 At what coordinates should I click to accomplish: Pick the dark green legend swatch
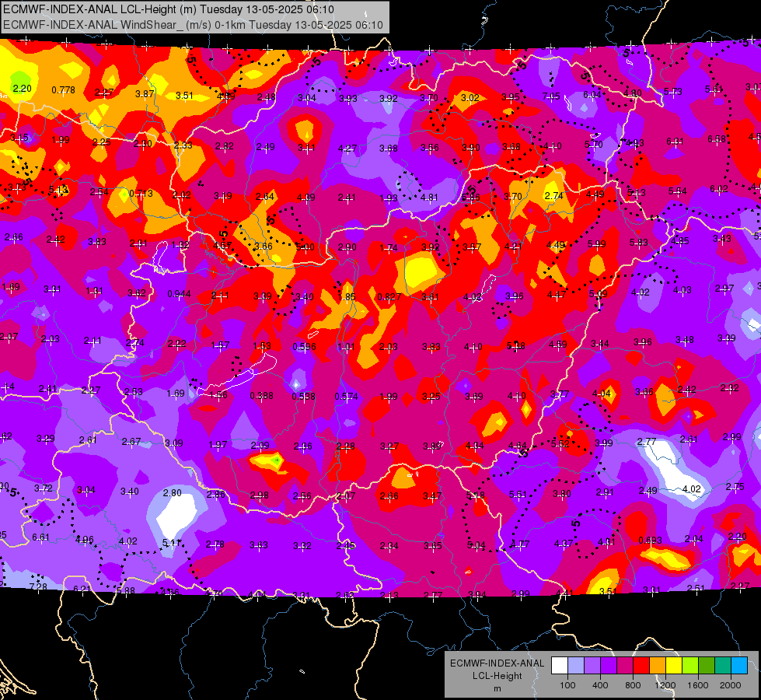[x=707, y=666]
